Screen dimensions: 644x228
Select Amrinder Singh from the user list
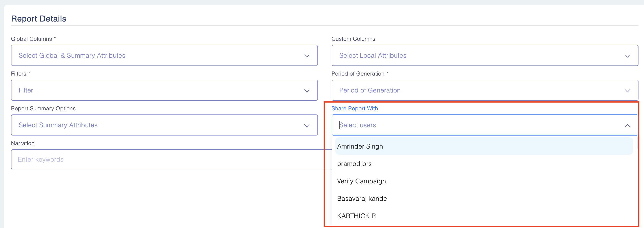point(360,147)
